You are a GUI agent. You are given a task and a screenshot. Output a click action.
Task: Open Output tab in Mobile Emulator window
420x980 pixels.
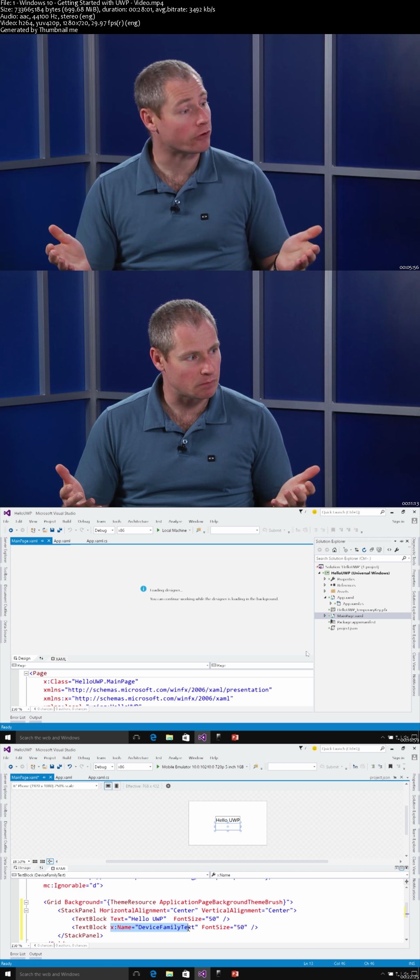(x=36, y=954)
